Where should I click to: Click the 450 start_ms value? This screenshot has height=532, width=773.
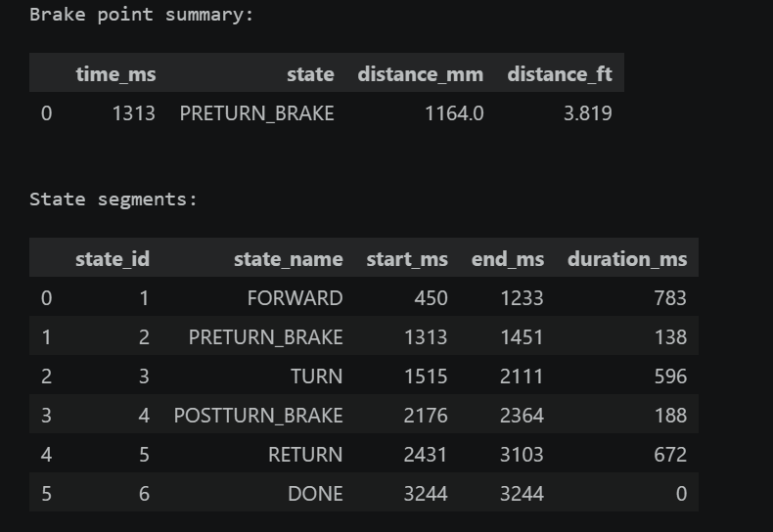click(431, 298)
